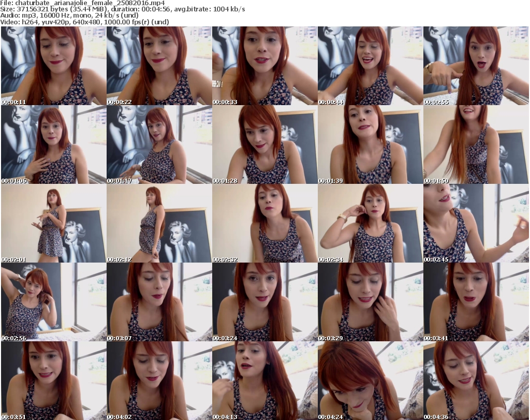View the frame stamped 00:01:39

click(x=371, y=144)
